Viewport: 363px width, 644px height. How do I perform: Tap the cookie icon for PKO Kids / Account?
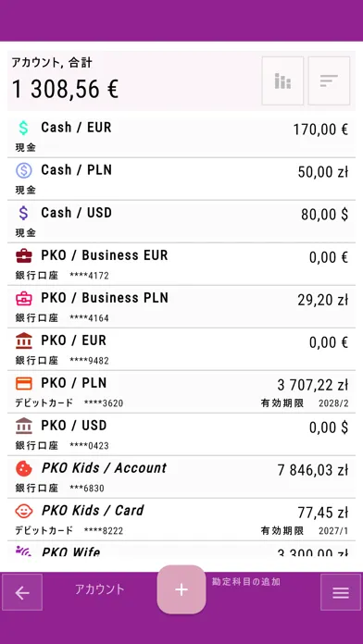pos(24,468)
